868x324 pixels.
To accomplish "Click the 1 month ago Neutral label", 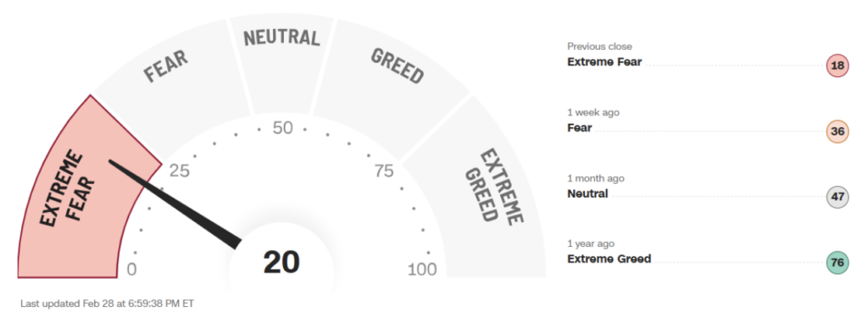I will click(587, 193).
